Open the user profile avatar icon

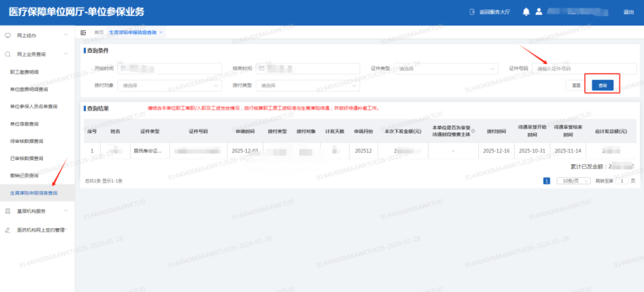539,12
